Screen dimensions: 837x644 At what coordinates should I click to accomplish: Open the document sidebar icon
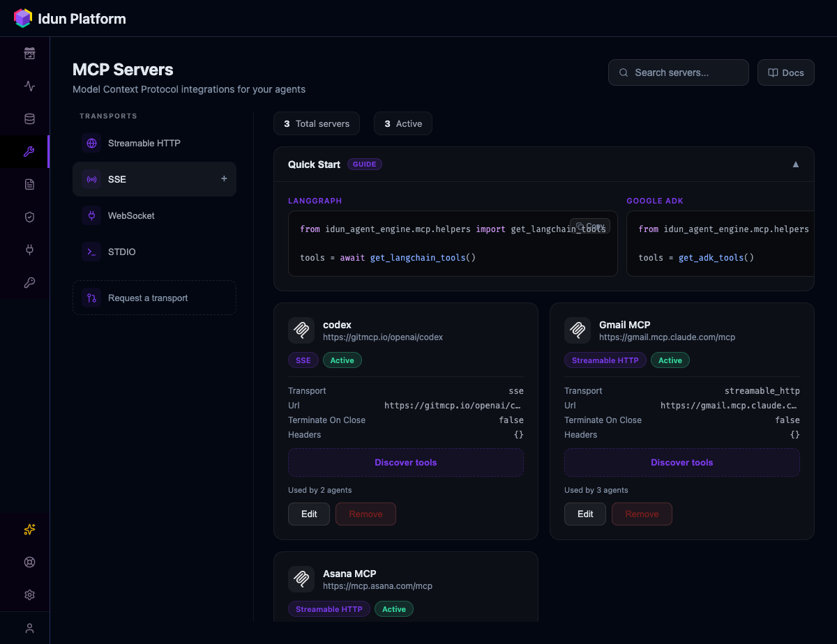coord(29,184)
